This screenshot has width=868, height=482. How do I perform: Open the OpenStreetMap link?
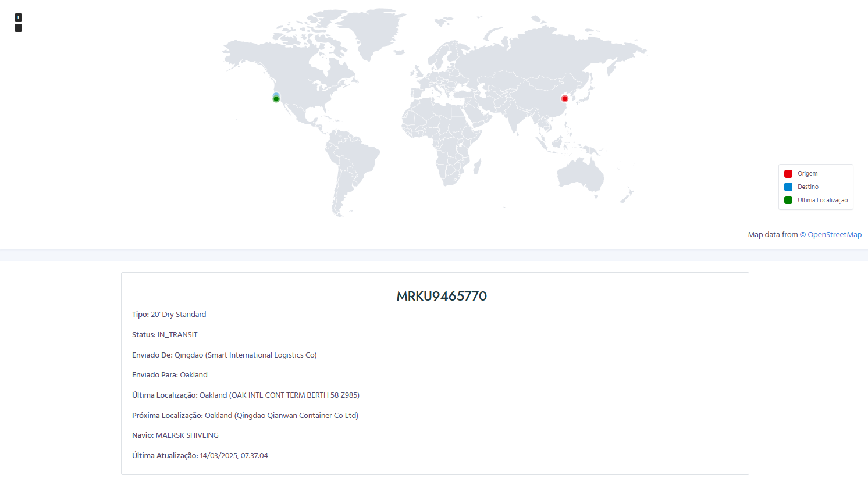coord(834,235)
